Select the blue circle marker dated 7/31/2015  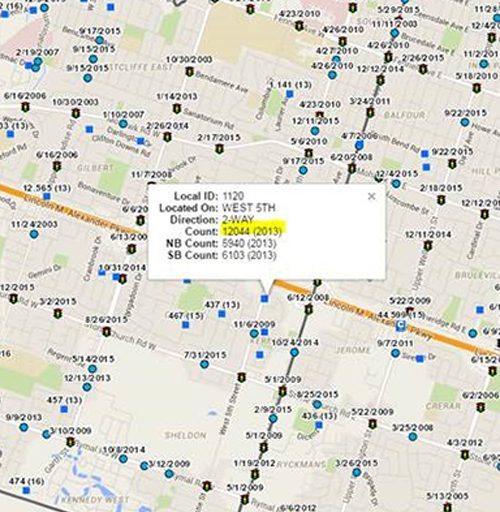[x=204, y=364]
